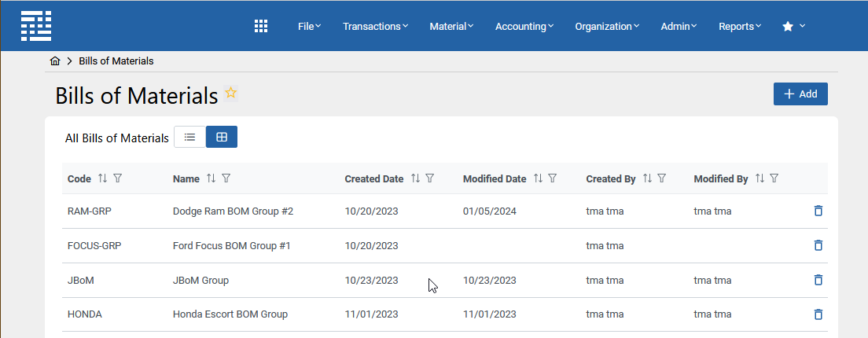Filter the Created By column
The width and height of the screenshot is (868, 338).
point(661,178)
